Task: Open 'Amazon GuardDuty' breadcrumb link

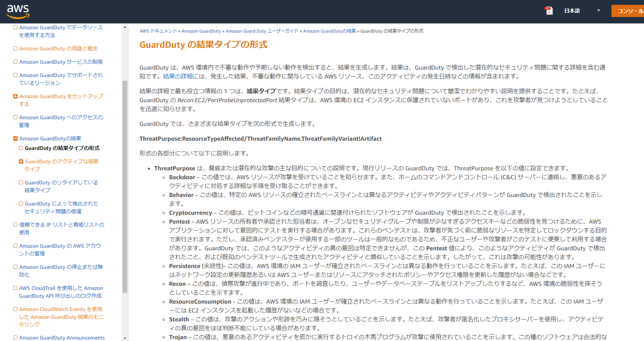Action: [201, 31]
